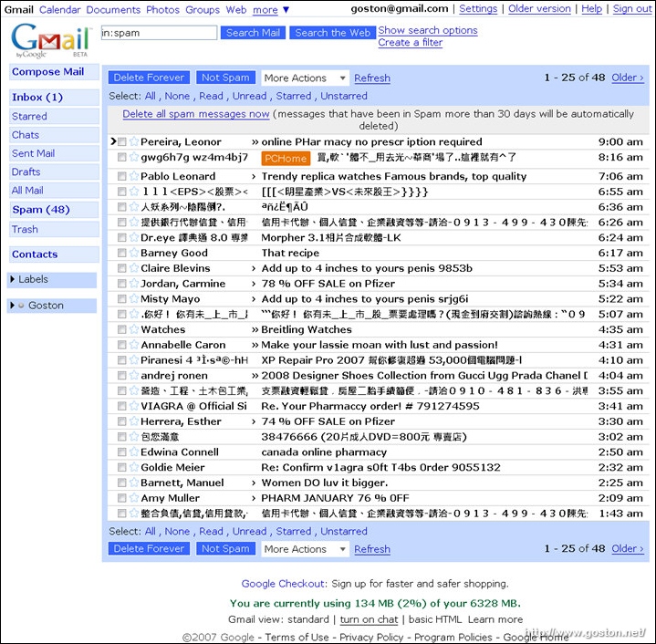Open 'Breitling Watches' email subject
The height and width of the screenshot is (644, 656).
[x=307, y=329]
